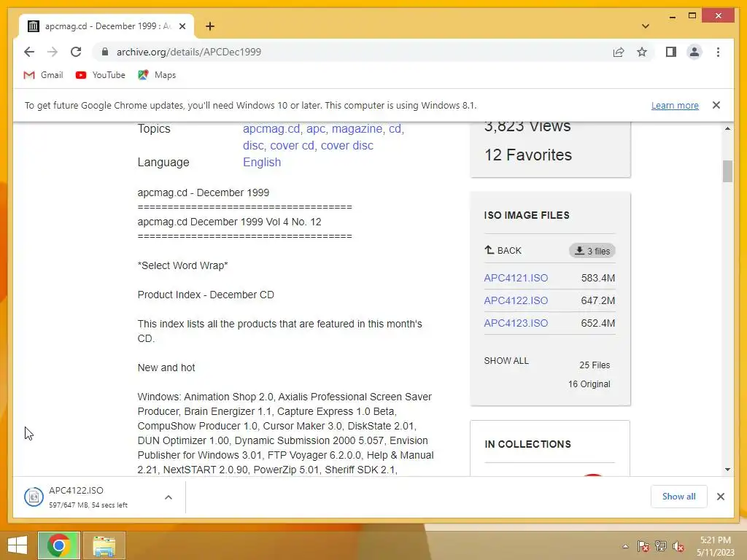Viewport: 747px width, 560px height.
Task: Click the download progress icon for APC4122.ISO
Action: (x=34, y=497)
